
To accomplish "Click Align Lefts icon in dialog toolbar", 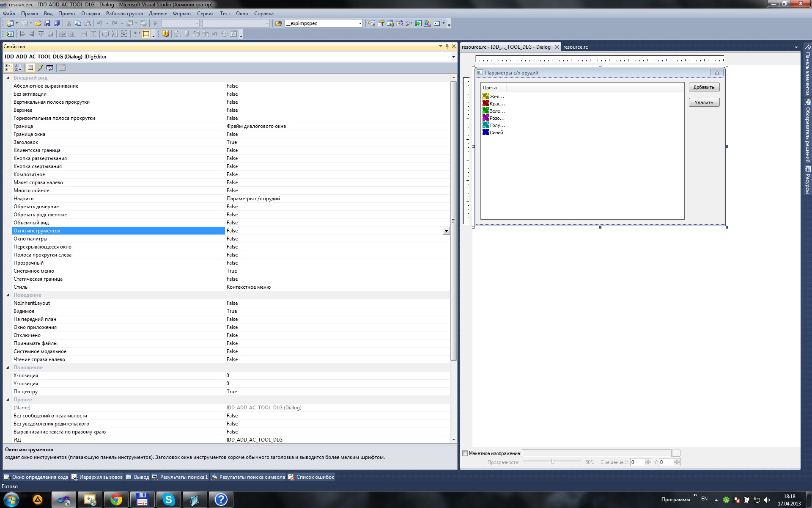I will coord(22,34).
